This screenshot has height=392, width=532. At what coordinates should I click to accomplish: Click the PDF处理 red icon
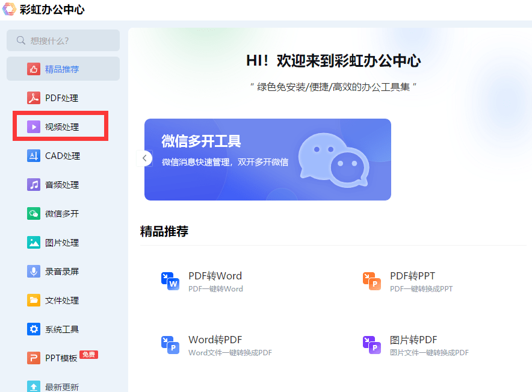coord(34,98)
